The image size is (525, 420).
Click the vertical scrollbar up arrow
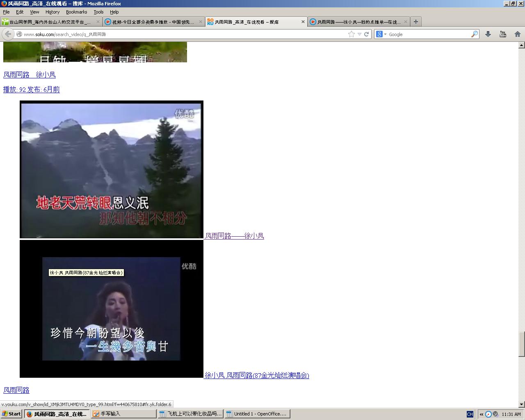522,45
